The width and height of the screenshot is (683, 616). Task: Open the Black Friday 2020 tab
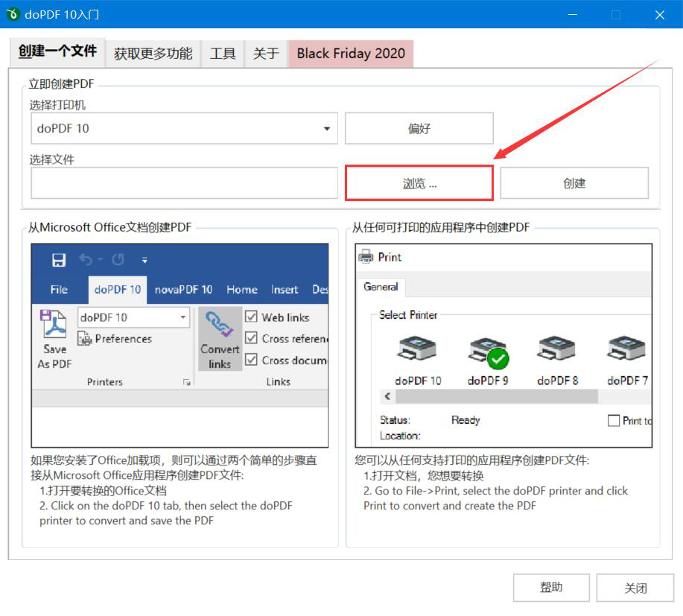click(351, 54)
